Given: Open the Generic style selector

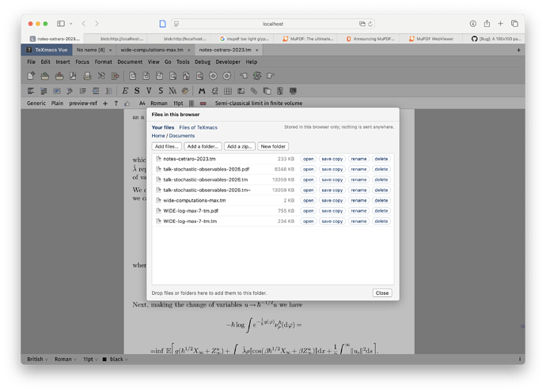Looking at the screenshot, I should (36, 104).
